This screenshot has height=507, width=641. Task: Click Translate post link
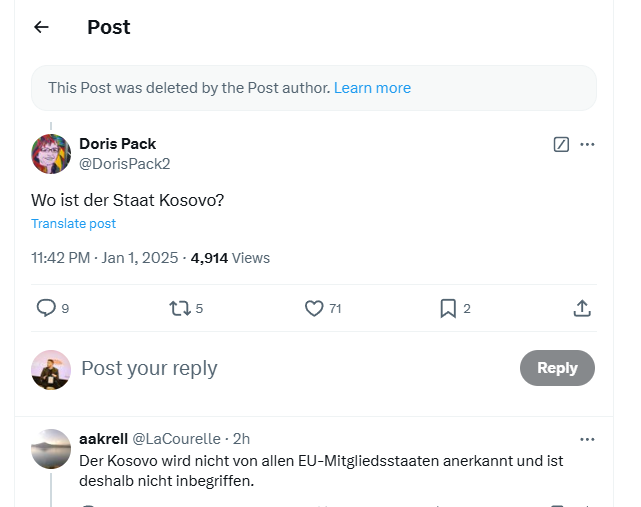[73, 224]
